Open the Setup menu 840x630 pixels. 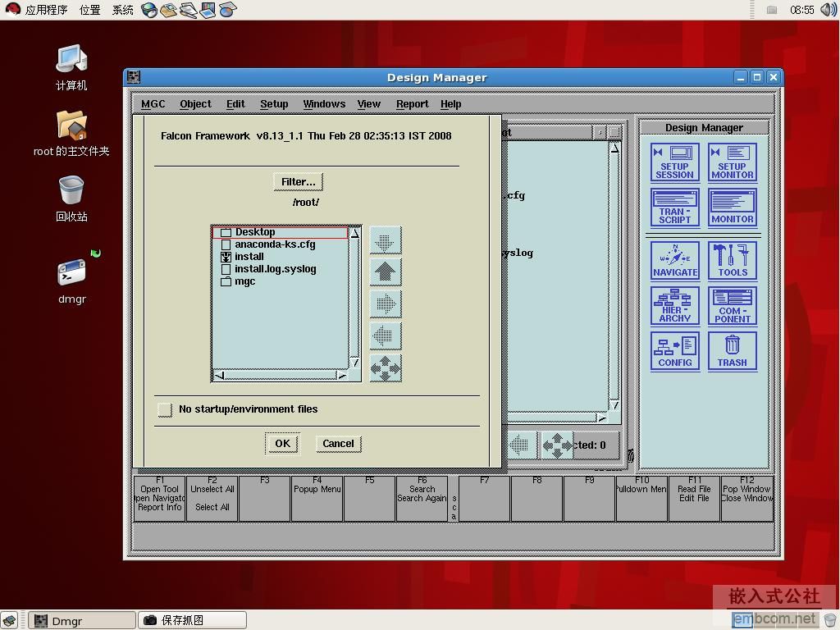pos(274,104)
